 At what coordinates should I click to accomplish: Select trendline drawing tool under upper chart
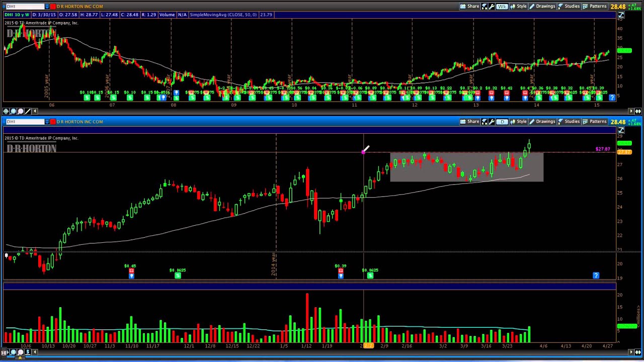[28, 111]
